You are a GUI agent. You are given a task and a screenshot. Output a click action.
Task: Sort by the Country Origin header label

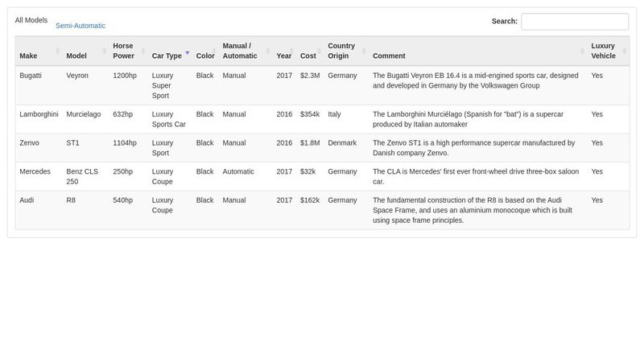click(x=341, y=51)
